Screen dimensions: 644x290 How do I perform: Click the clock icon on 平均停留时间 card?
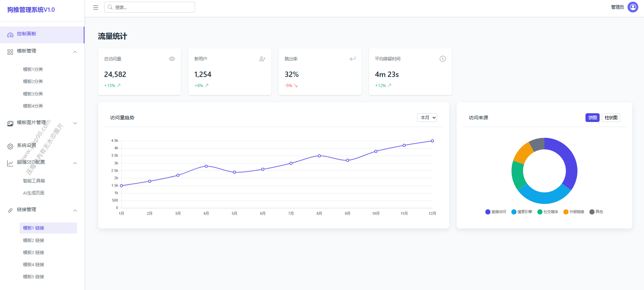[443, 59]
